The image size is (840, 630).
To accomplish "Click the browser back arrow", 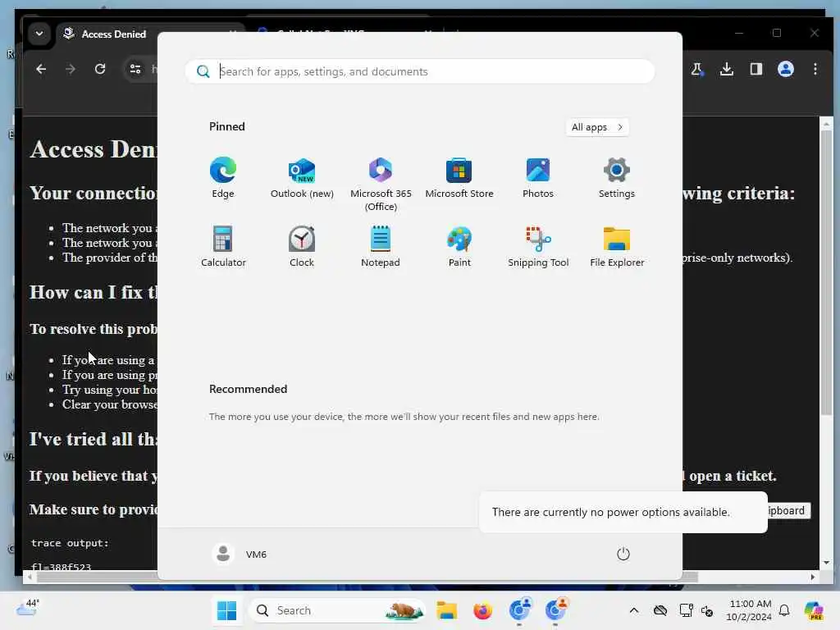I will 41,69.
